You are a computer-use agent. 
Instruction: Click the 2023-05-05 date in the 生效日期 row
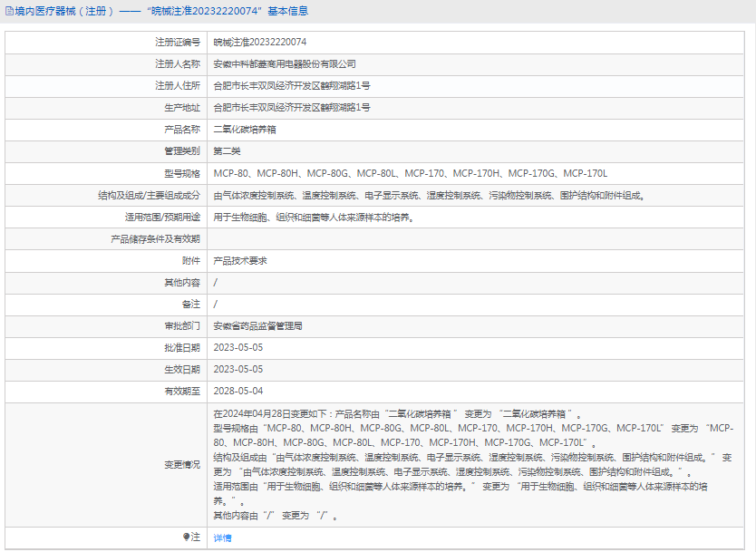(238, 370)
